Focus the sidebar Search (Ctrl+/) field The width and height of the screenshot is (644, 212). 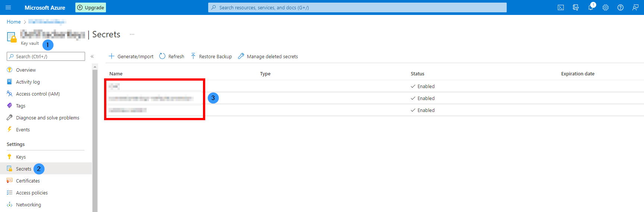coord(46,56)
